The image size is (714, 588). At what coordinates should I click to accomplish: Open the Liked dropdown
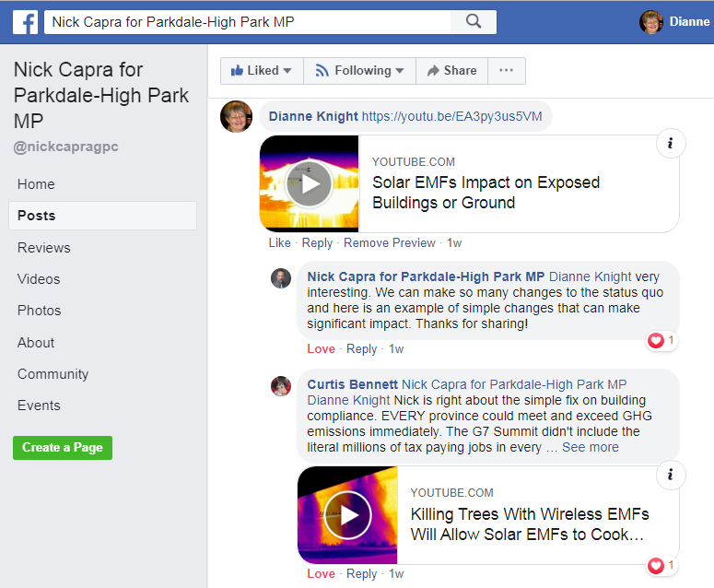point(262,71)
